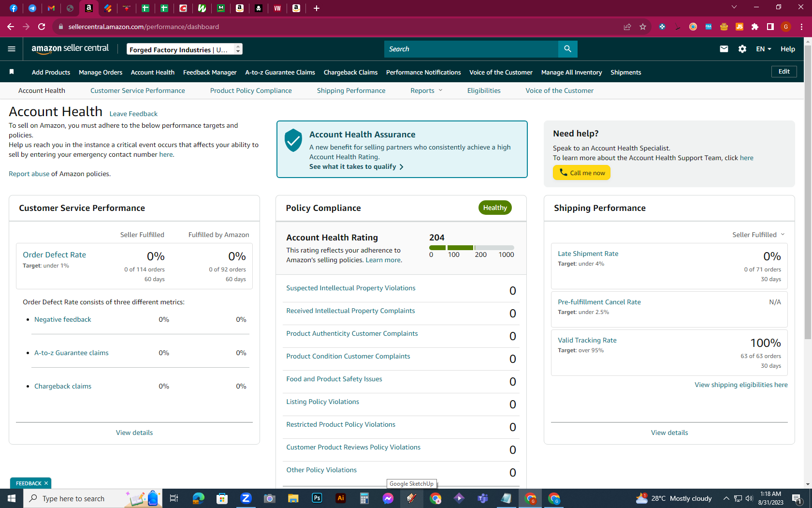Click View shipping eligibilities here
Screen dimensions: 812x508
point(741,385)
